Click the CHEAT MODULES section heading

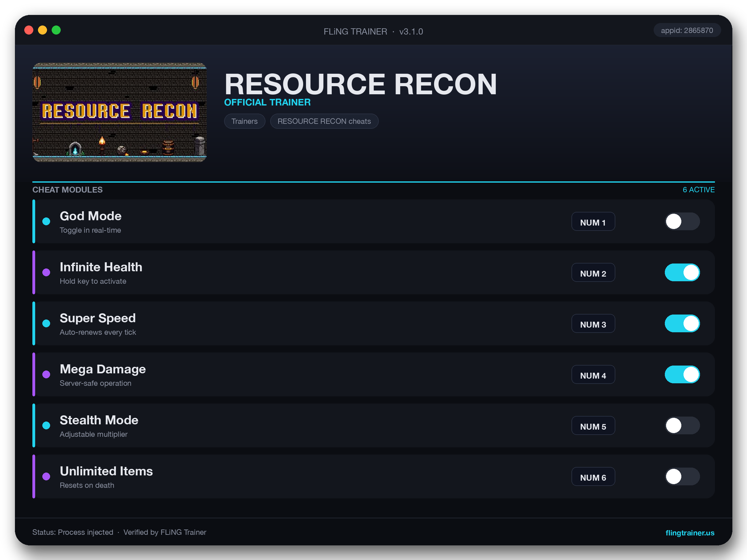[68, 190]
